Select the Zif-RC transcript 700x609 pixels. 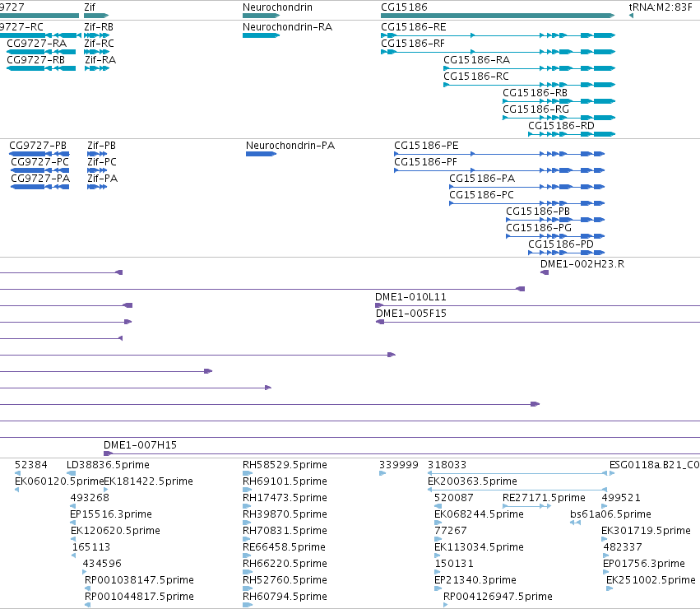click(x=97, y=52)
